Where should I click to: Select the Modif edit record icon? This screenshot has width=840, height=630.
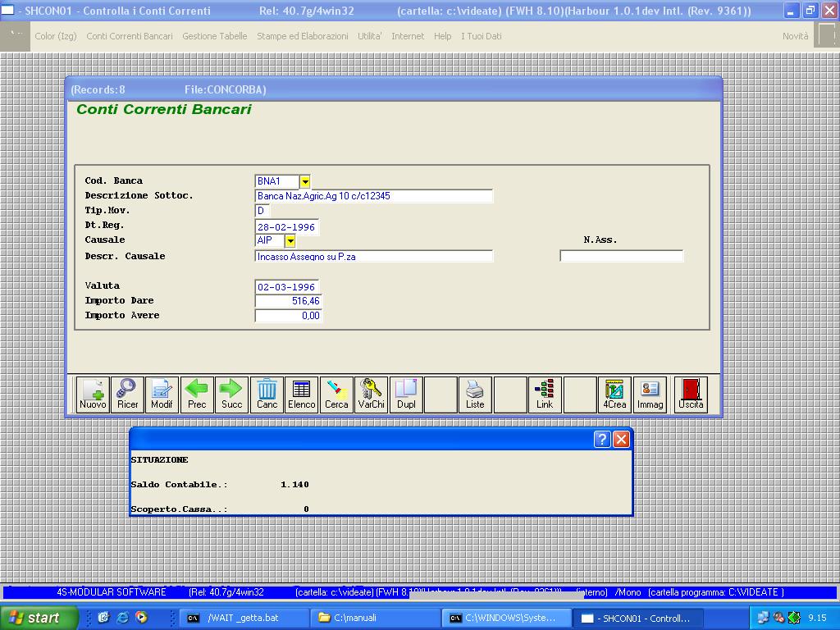pyautogui.click(x=162, y=395)
